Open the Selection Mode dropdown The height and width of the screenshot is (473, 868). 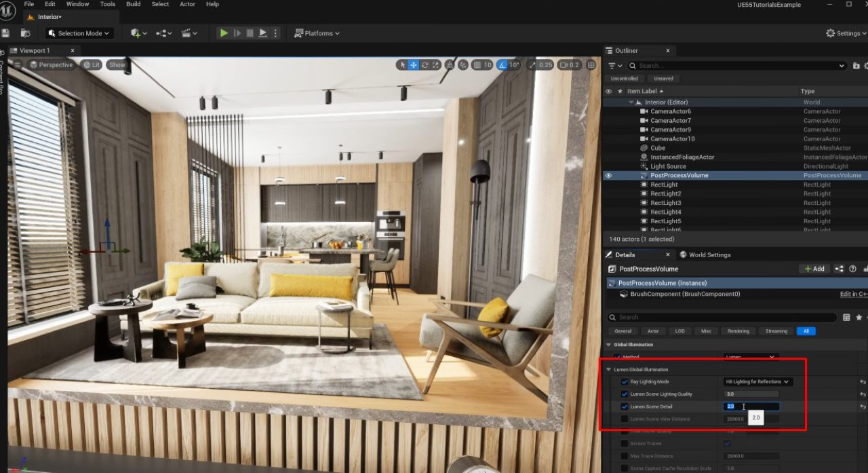point(79,33)
